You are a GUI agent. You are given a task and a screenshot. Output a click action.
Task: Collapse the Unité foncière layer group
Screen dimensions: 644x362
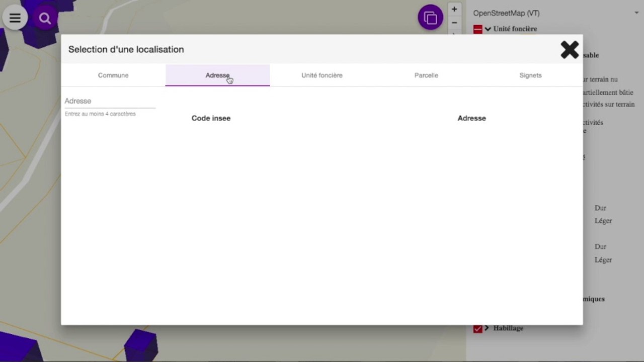[488, 29]
